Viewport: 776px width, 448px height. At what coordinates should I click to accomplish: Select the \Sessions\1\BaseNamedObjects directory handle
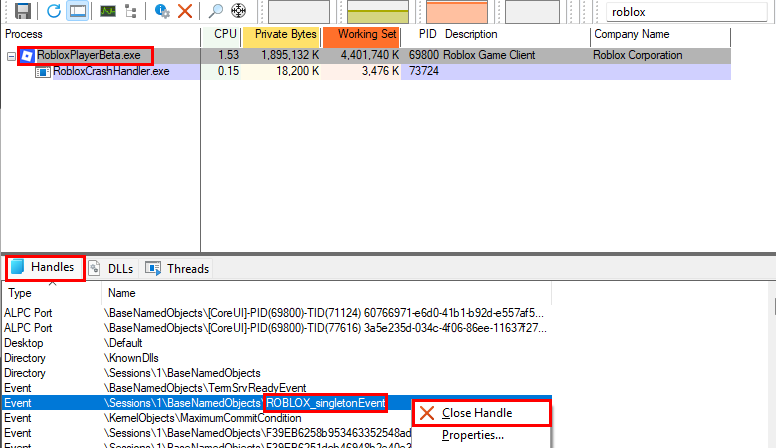tap(277, 373)
